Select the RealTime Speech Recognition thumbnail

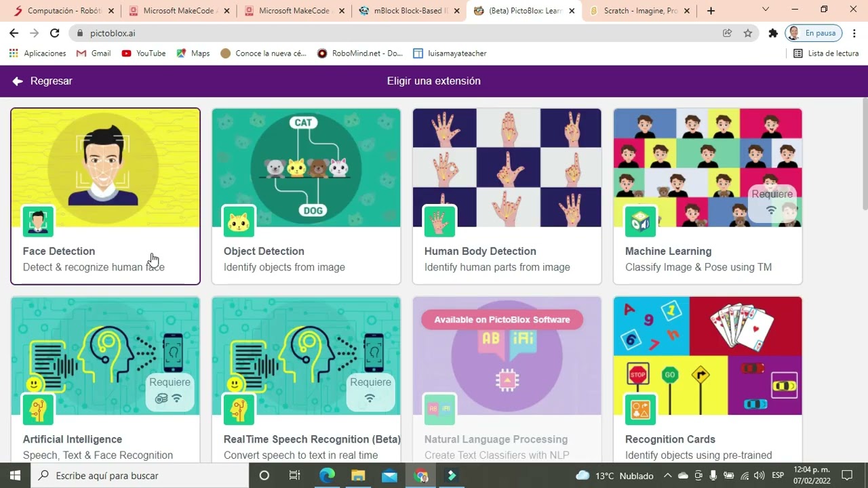point(306,356)
